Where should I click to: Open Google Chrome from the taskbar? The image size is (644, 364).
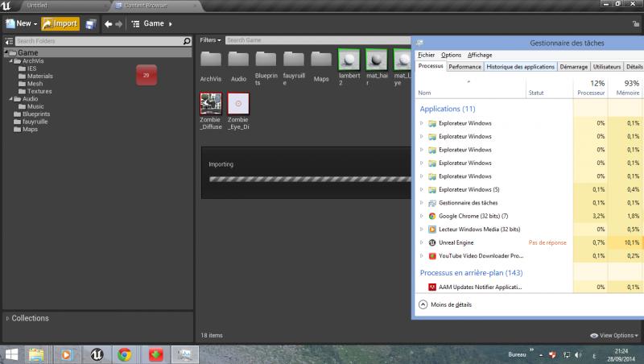pos(125,354)
